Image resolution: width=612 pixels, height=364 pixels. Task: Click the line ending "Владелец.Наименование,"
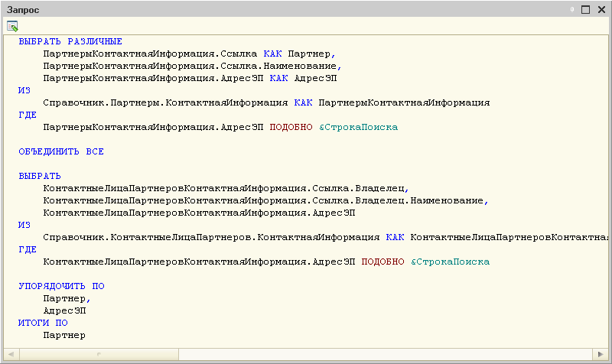tap(265, 200)
